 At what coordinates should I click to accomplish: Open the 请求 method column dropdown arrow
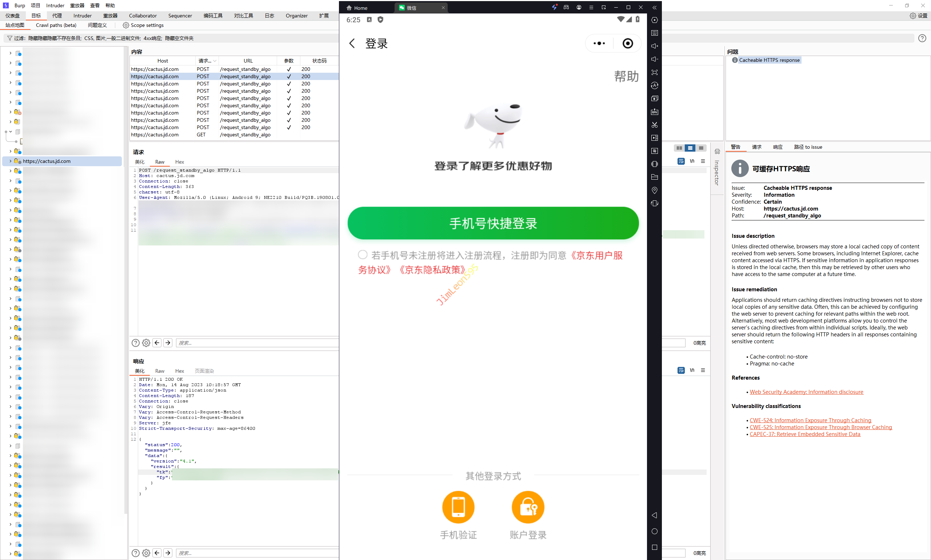point(215,61)
